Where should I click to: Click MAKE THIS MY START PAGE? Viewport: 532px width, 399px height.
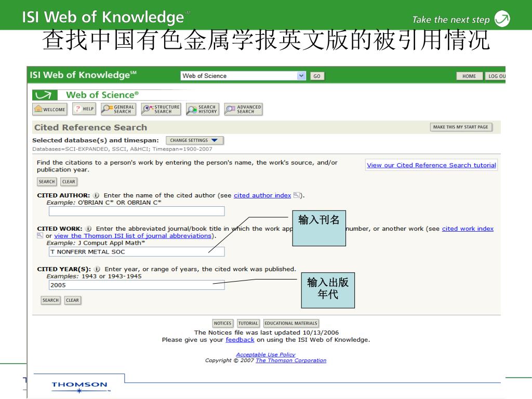tap(461, 127)
